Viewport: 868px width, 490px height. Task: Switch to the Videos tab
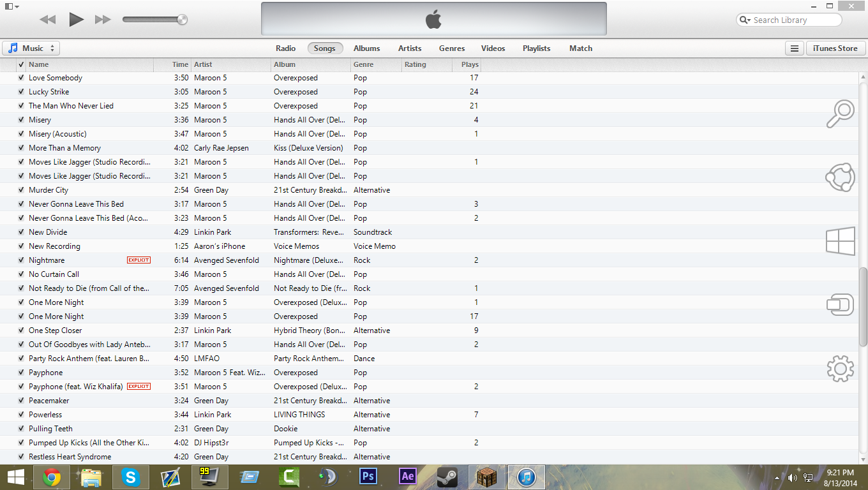click(493, 48)
